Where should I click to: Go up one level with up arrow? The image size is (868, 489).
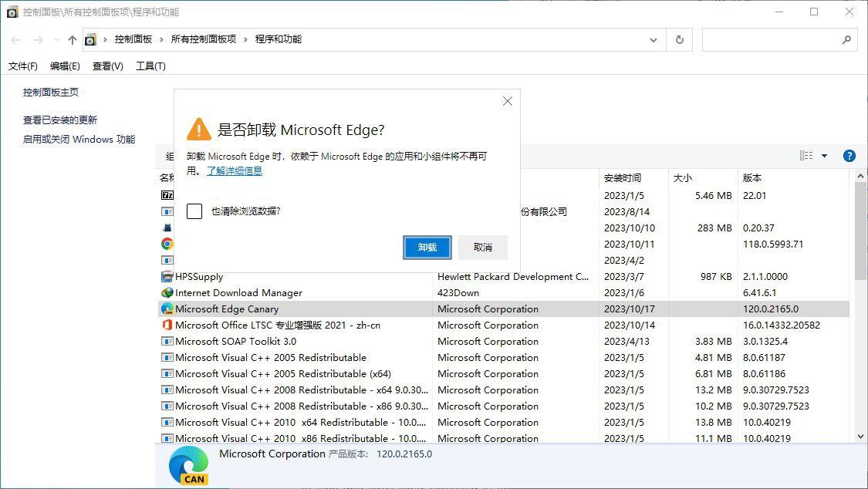point(73,40)
